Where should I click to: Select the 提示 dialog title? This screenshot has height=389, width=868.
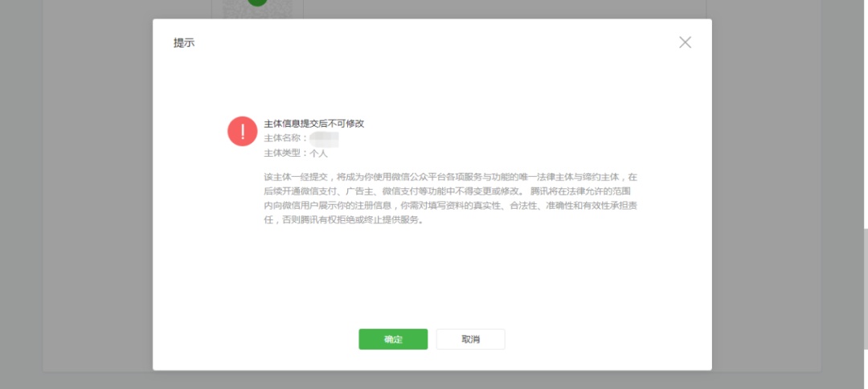coord(184,43)
